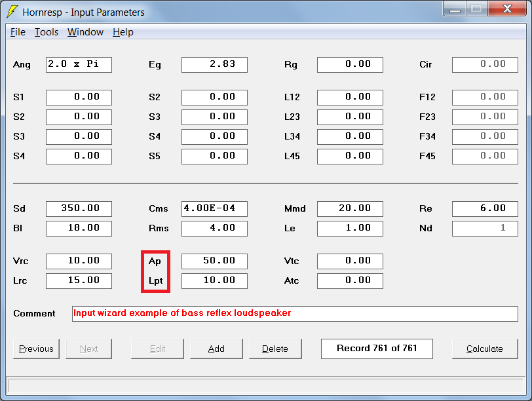Select the Vtc input field
This screenshot has width=532, height=401.
tap(350, 261)
